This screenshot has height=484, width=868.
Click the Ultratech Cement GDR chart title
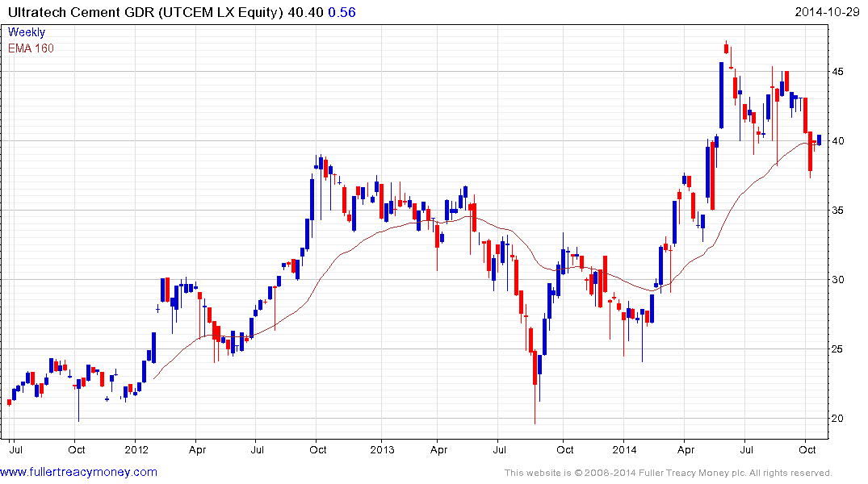(145, 12)
